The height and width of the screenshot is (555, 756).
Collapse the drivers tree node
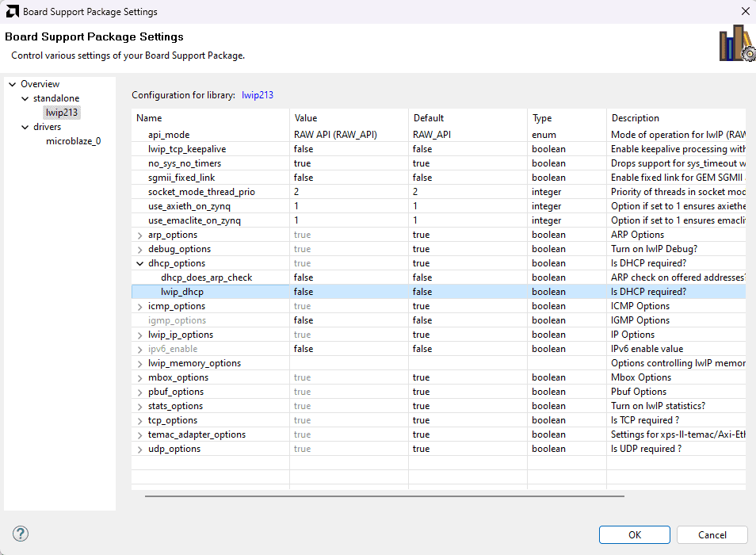25,127
